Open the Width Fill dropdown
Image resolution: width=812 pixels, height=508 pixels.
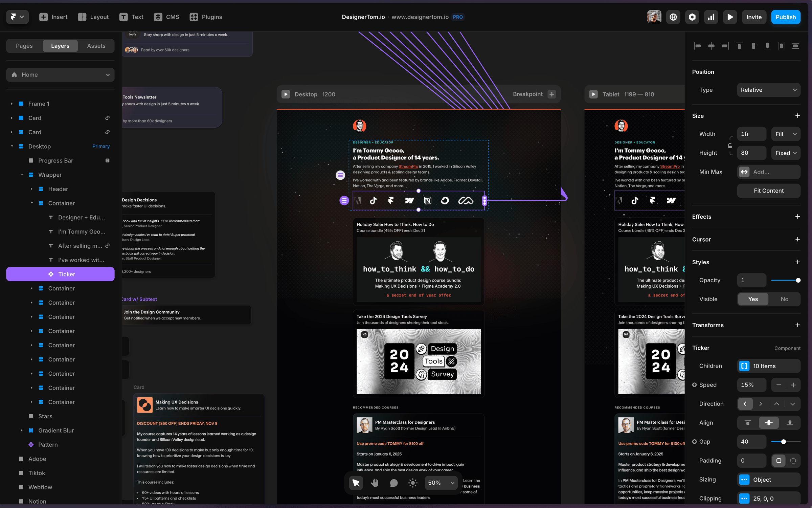point(786,134)
